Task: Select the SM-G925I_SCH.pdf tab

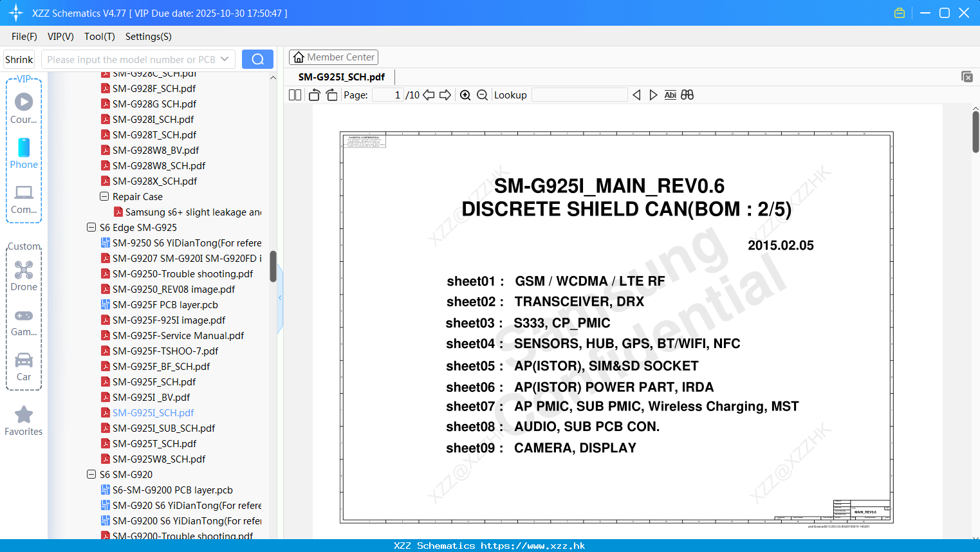Action: point(342,77)
